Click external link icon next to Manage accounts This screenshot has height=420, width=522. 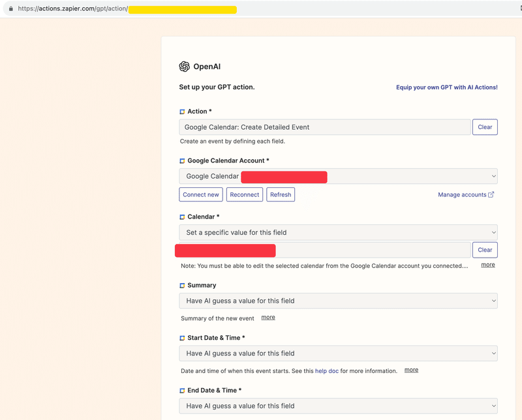491,194
